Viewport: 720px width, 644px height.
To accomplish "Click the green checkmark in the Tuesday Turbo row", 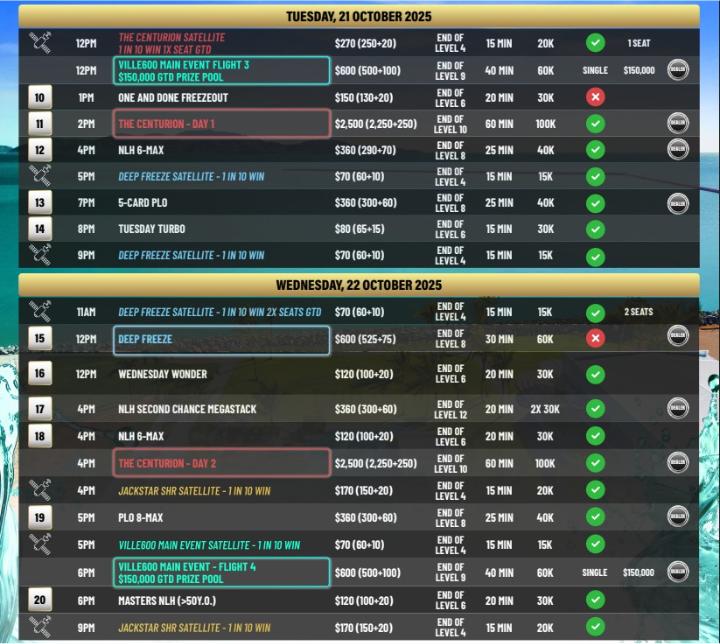I will tap(595, 229).
